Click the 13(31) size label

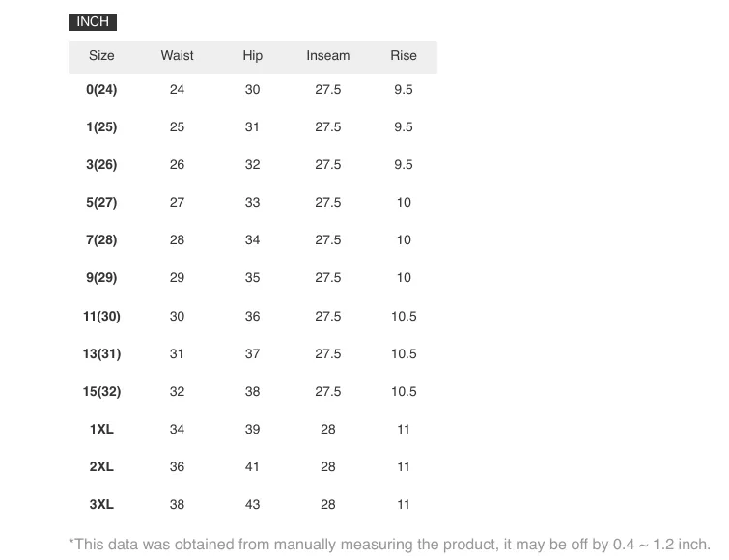coord(101,353)
